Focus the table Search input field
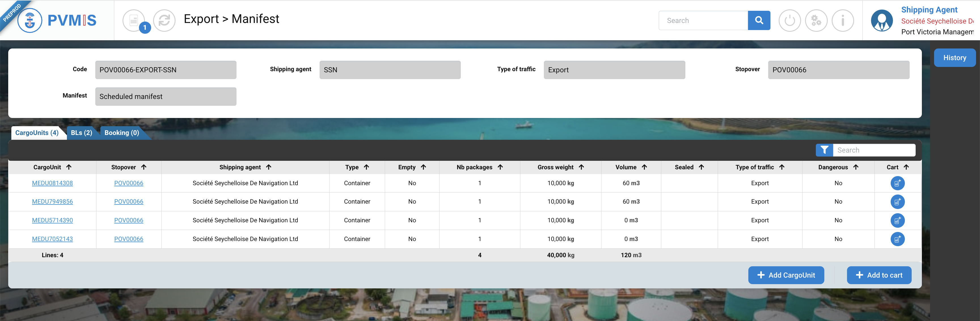 point(874,150)
